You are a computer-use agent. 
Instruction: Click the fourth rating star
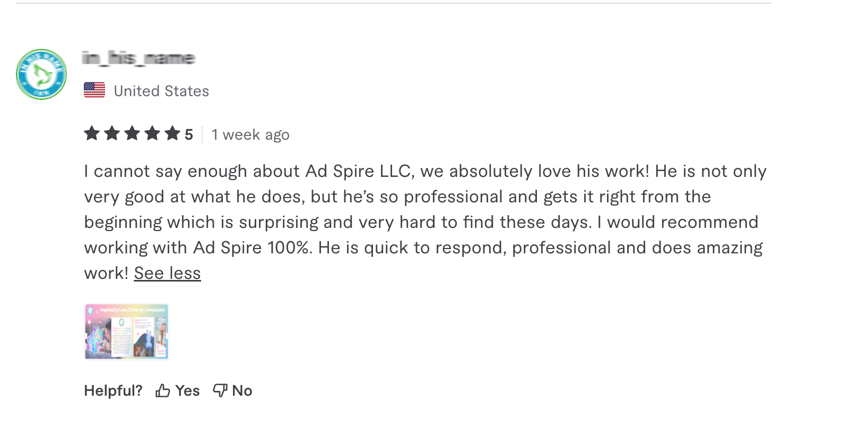pos(152,133)
